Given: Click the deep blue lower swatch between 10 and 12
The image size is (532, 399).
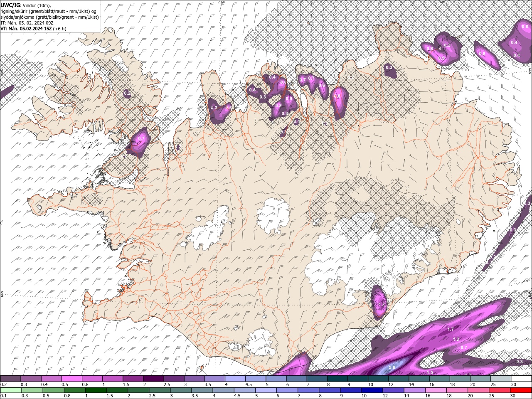Looking at the screenshot, I should click(372, 390).
